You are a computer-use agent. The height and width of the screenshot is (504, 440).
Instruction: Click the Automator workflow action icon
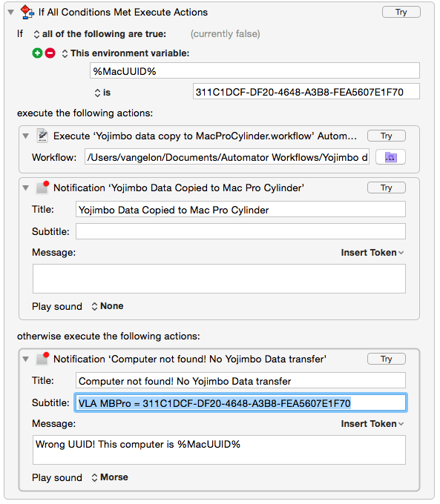[x=42, y=136]
